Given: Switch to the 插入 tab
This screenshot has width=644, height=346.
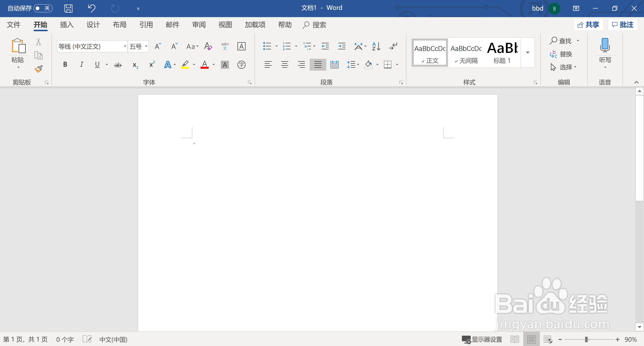Looking at the screenshot, I should [67, 25].
